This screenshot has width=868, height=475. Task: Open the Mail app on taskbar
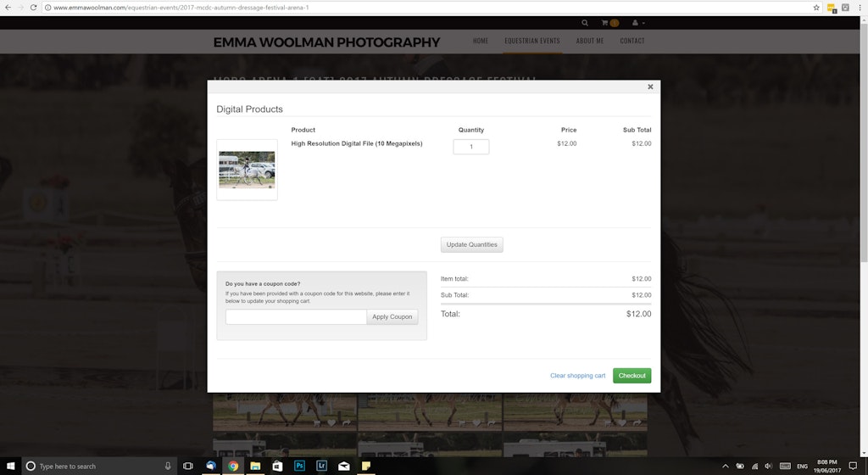(344, 467)
